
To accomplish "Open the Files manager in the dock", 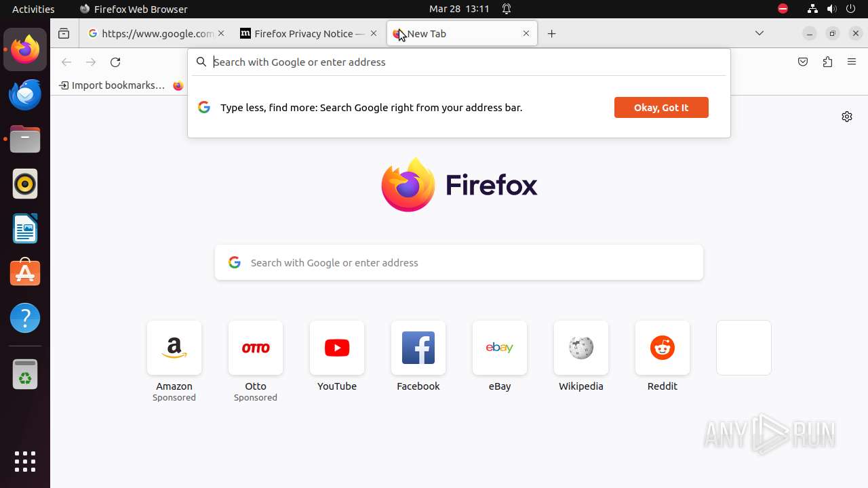I will tap(25, 139).
